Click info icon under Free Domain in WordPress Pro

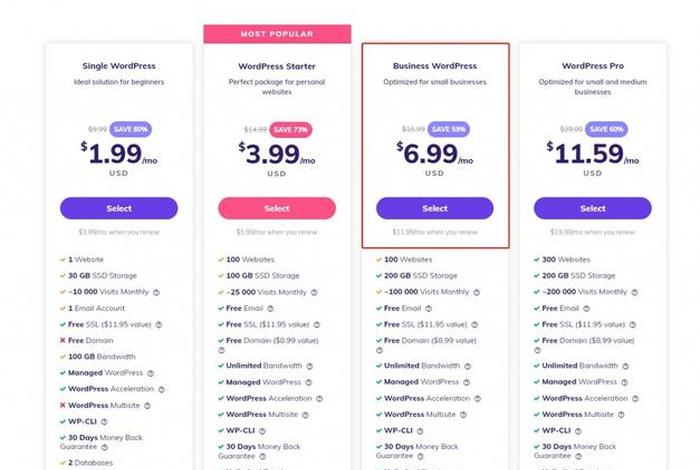(537, 350)
